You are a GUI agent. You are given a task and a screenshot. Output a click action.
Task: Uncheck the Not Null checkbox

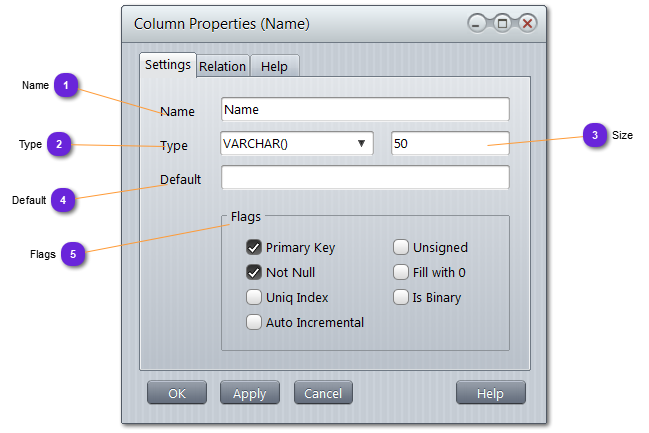254,272
